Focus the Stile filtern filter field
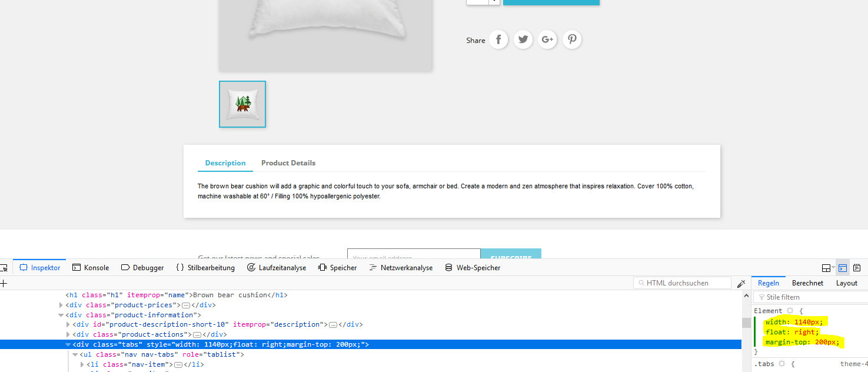The width and height of the screenshot is (868, 372). coord(810,297)
